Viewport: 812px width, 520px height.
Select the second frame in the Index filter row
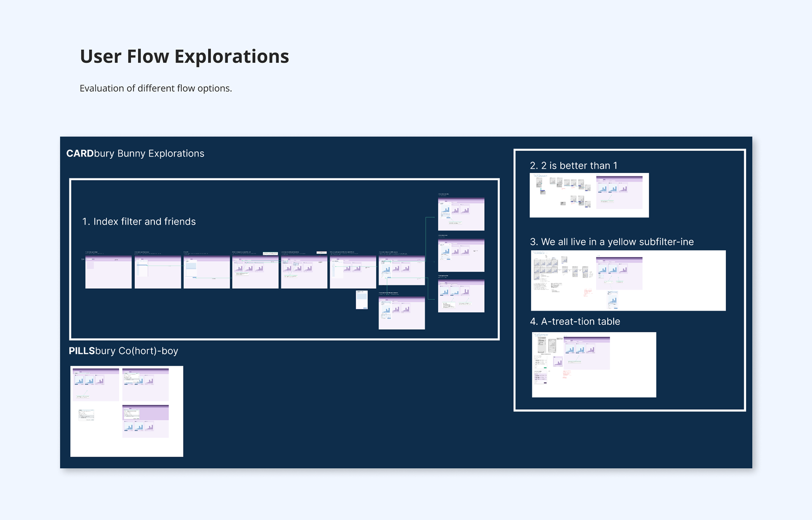[157, 272]
